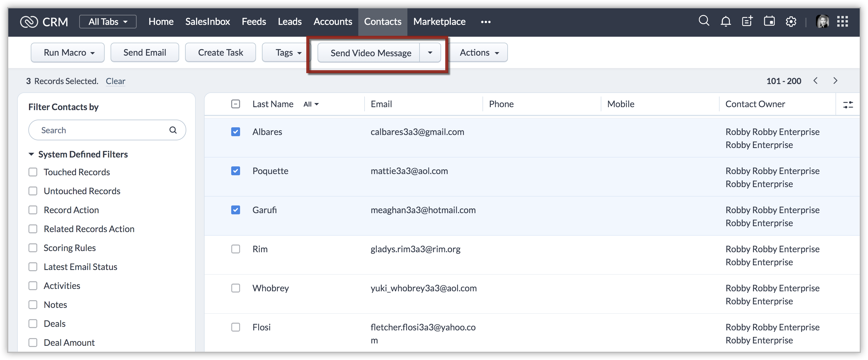The image size is (868, 360).
Task: Click the Send Email button
Action: pyautogui.click(x=145, y=53)
